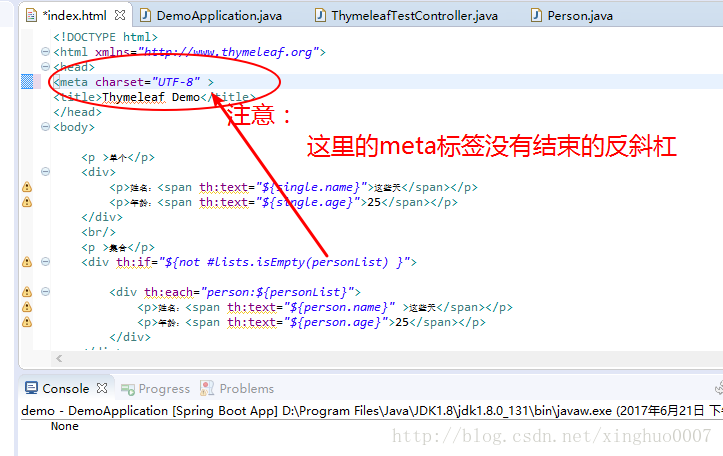Click warning marker on th:if line
This screenshot has width=723, height=456.
(27, 262)
